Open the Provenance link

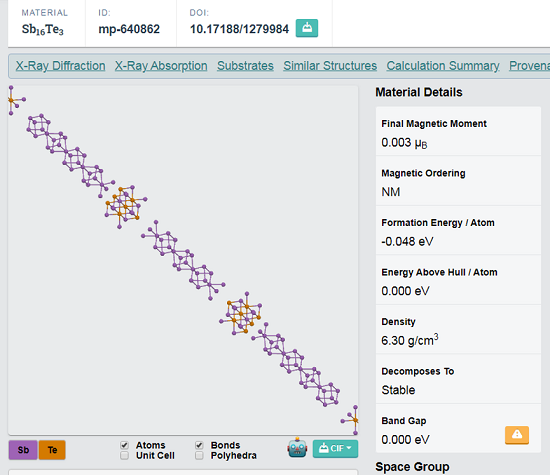tap(529, 66)
